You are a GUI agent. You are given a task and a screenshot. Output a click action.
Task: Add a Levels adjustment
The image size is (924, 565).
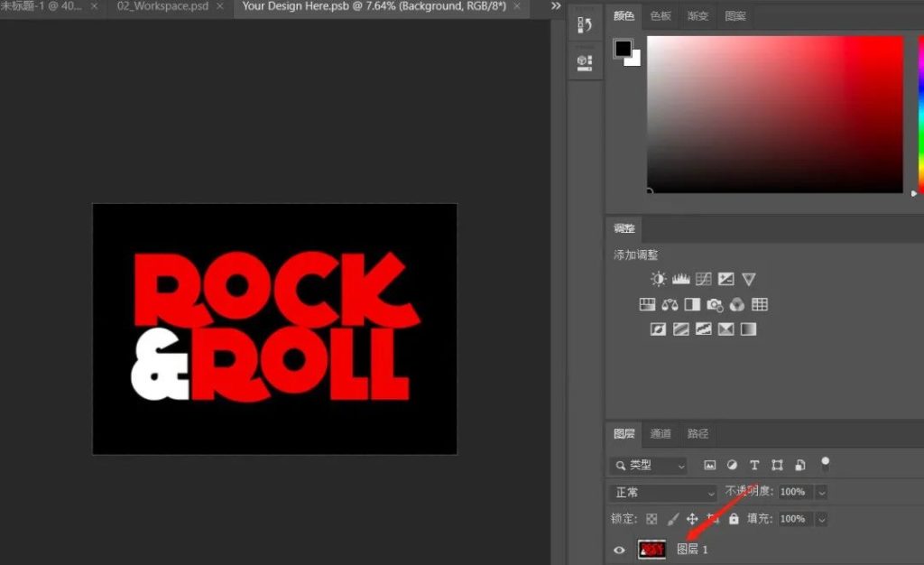(x=680, y=280)
